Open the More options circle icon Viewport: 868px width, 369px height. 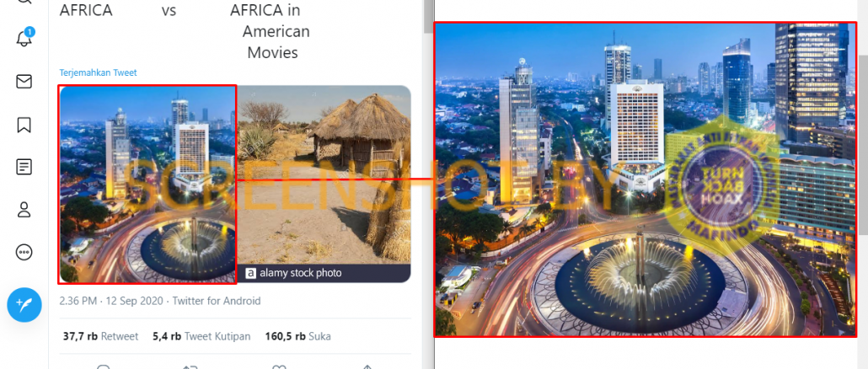click(x=24, y=252)
